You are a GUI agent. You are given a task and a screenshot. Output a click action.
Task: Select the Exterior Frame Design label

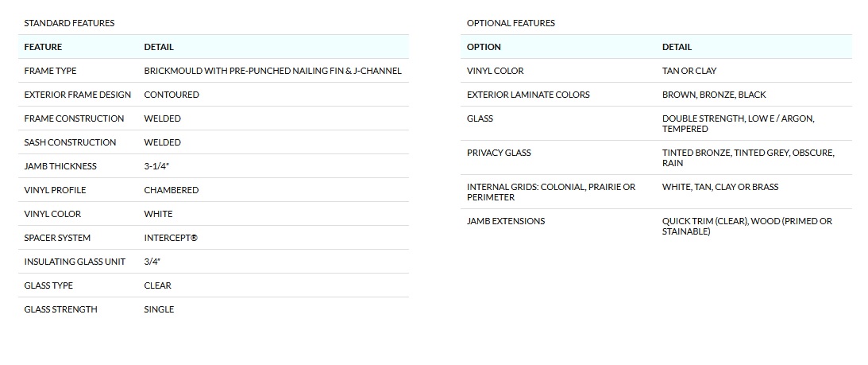[x=78, y=95]
